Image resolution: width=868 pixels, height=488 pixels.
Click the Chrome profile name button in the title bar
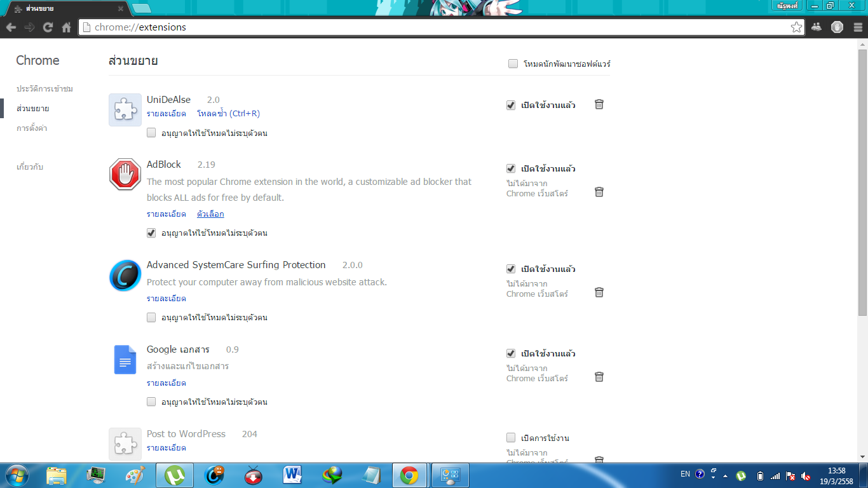pos(787,5)
